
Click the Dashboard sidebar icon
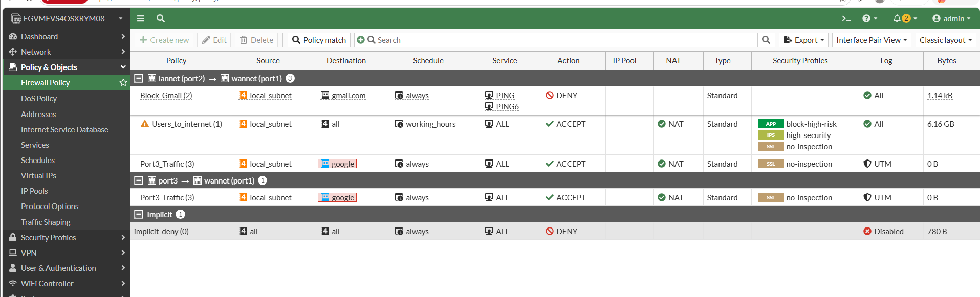click(13, 36)
